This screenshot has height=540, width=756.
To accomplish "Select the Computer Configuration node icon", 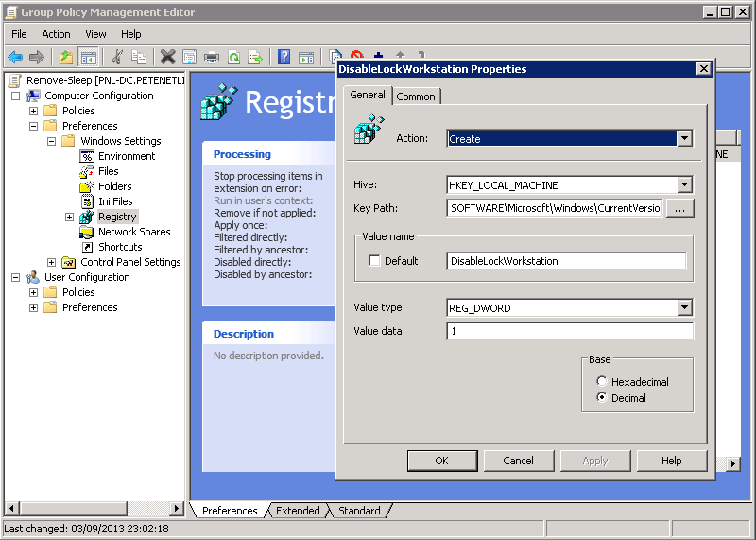I will [33, 96].
